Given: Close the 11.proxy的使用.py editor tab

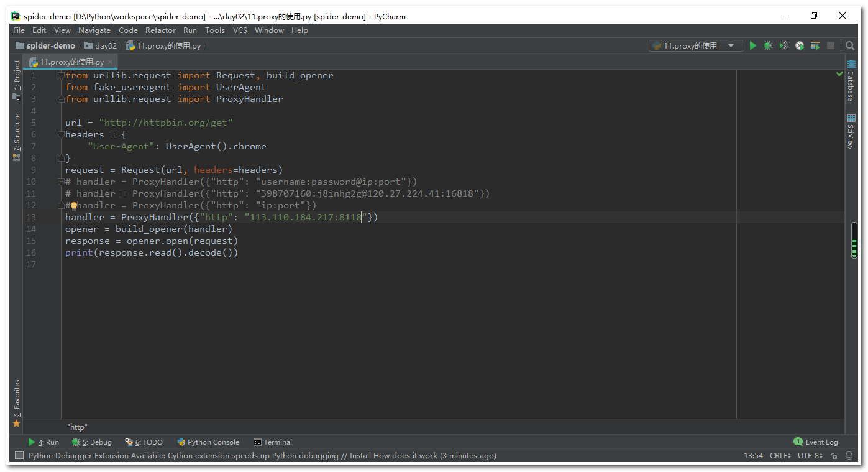Looking at the screenshot, I should (x=111, y=62).
